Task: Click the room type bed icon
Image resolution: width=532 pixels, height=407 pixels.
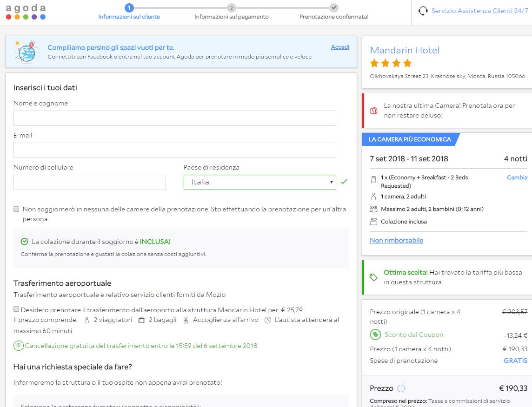Action: point(373,180)
